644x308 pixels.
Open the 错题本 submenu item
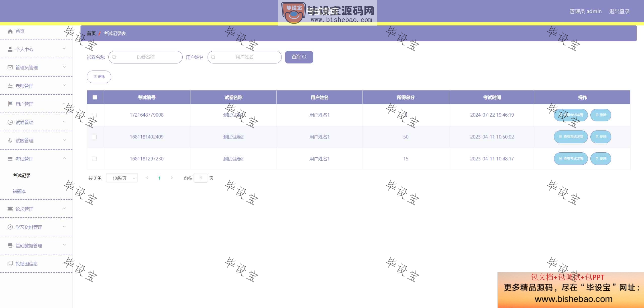coord(19,191)
